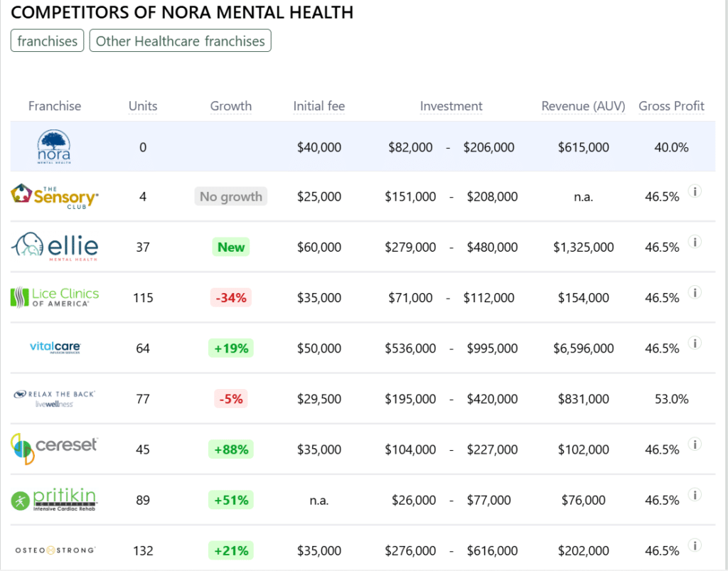The width and height of the screenshot is (728, 571).
Task: Select the Lice Clinics of America logo
Action: [x=54, y=297]
